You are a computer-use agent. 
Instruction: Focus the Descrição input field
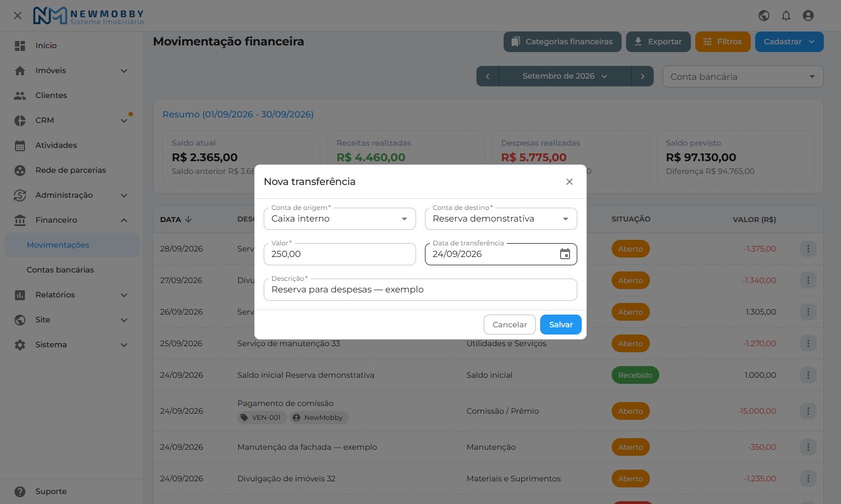click(x=420, y=290)
